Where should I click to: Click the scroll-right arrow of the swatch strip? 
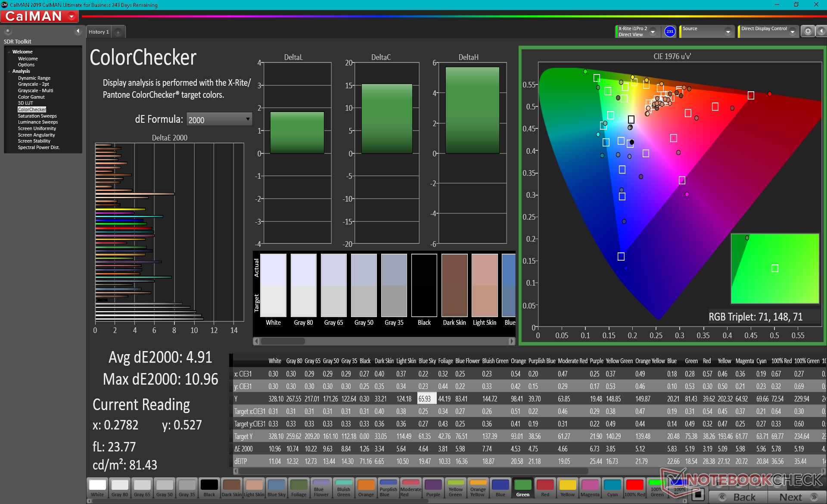pos(511,341)
